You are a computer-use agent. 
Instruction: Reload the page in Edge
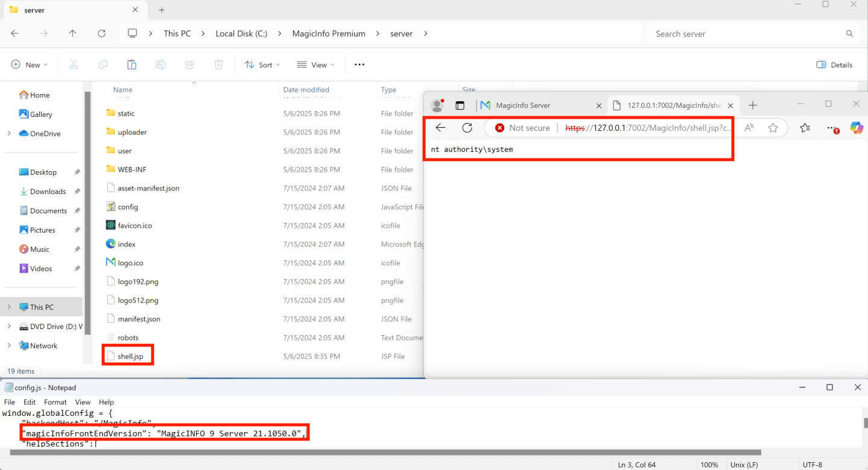467,128
